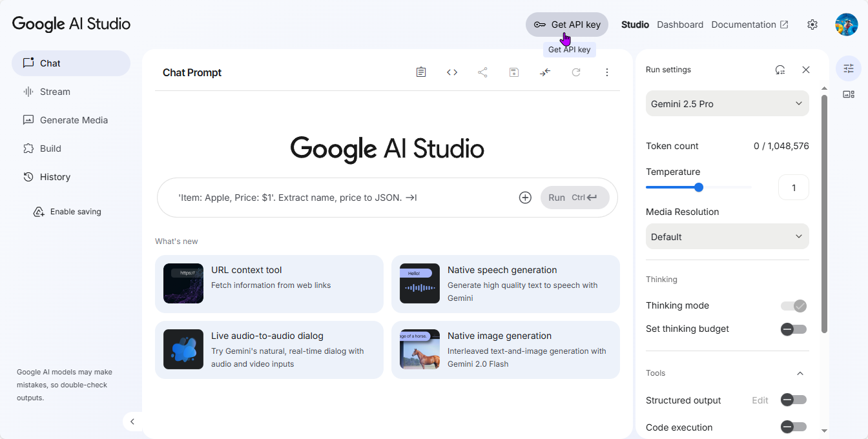The height and width of the screenshot is (439, 868).
Task: Click the clear chat refresh icon
Action: (x=576, y=72)
